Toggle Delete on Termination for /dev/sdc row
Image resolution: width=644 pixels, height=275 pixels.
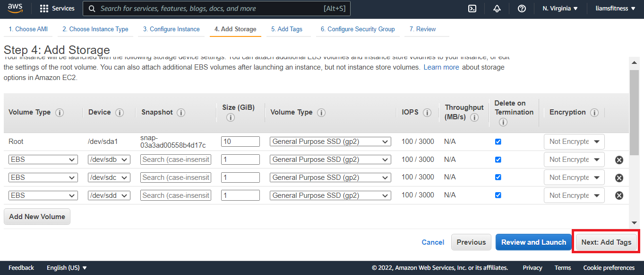(x=498, y=177)
